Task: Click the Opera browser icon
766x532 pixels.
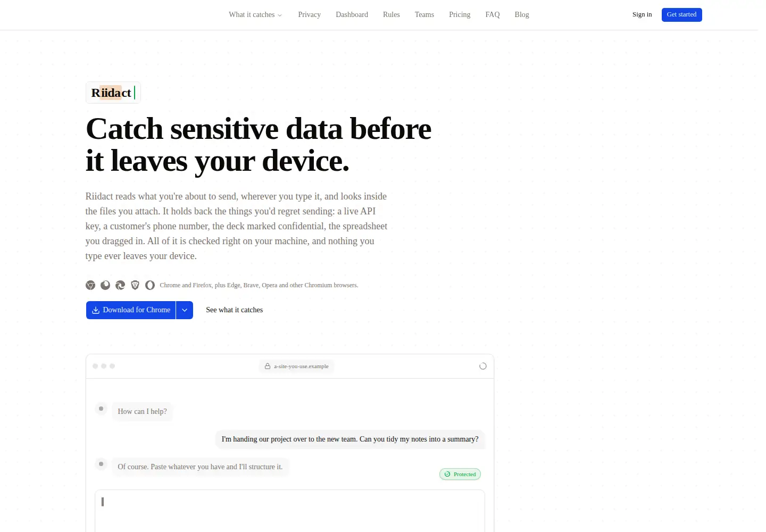Action: (150, 285)
